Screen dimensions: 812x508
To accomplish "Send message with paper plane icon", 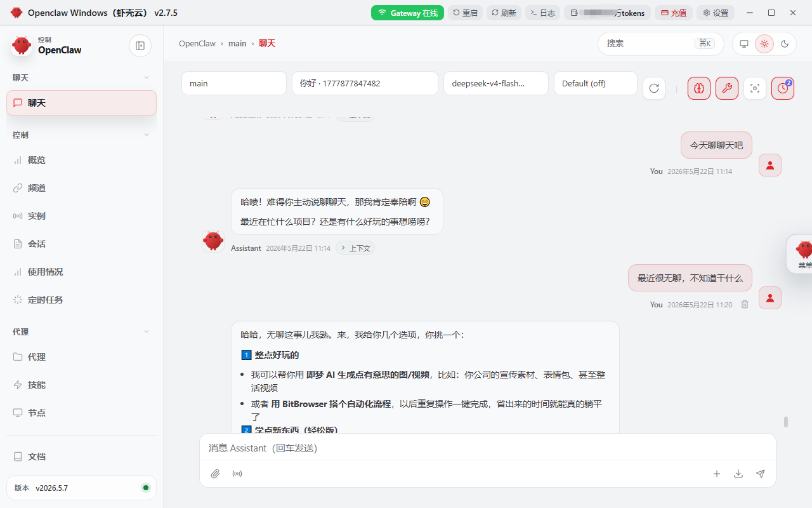I will (761, 474).
